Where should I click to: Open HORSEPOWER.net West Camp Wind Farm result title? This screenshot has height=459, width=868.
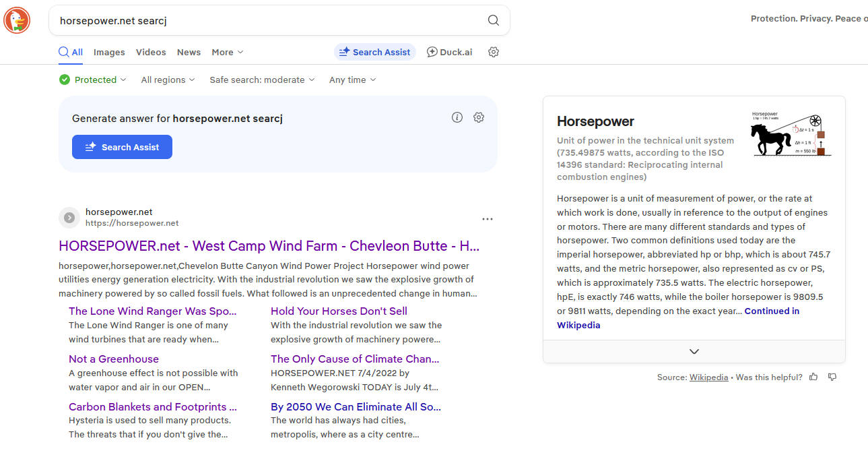coord(269,246)
